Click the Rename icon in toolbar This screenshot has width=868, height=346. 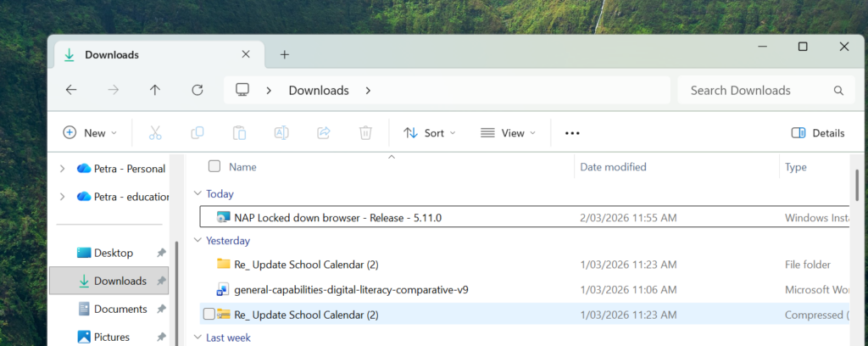[281, 132]
